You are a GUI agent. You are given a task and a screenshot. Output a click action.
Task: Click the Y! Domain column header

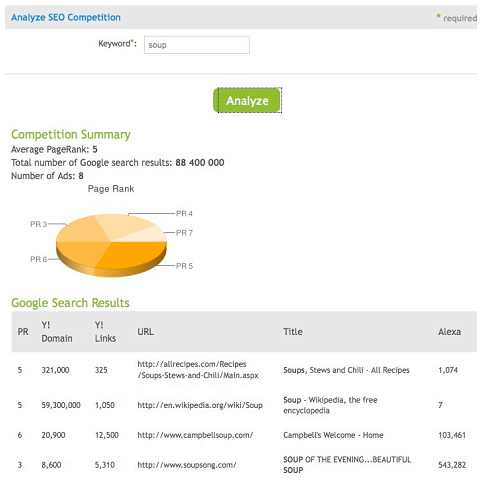[57, 332]
